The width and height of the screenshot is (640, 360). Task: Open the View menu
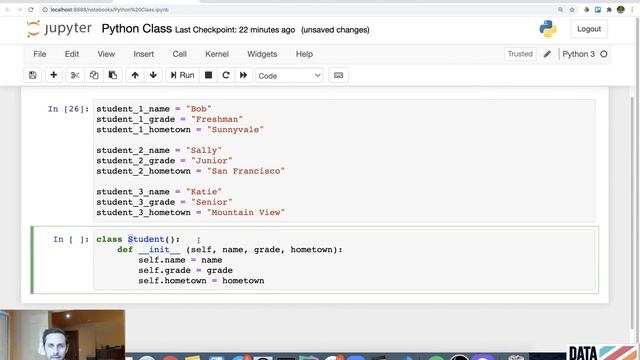(x=106, y=54)
